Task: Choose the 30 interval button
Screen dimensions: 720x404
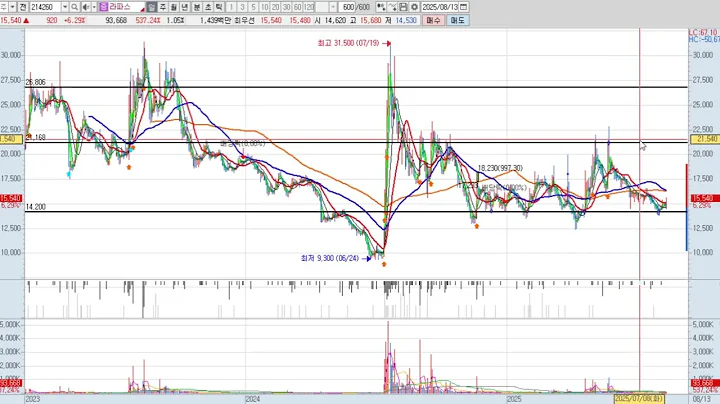Action: pyautogui.click(x=287, y=7)
